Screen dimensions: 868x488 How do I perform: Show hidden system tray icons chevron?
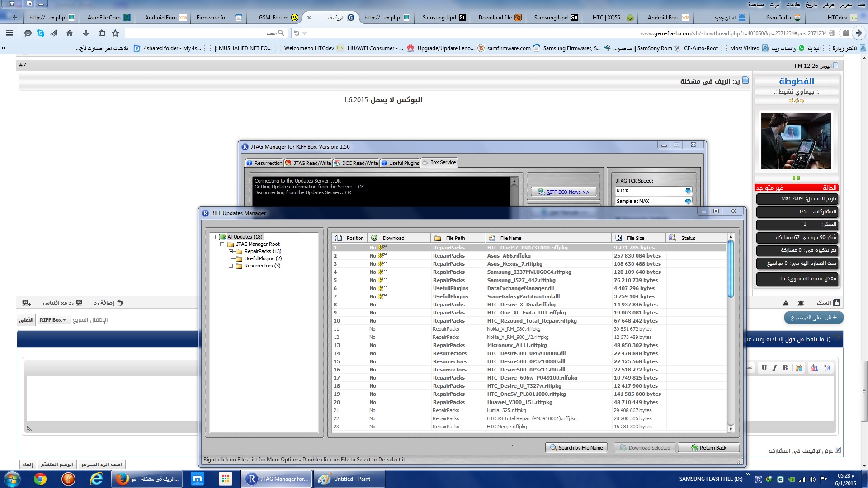[748, 474]
